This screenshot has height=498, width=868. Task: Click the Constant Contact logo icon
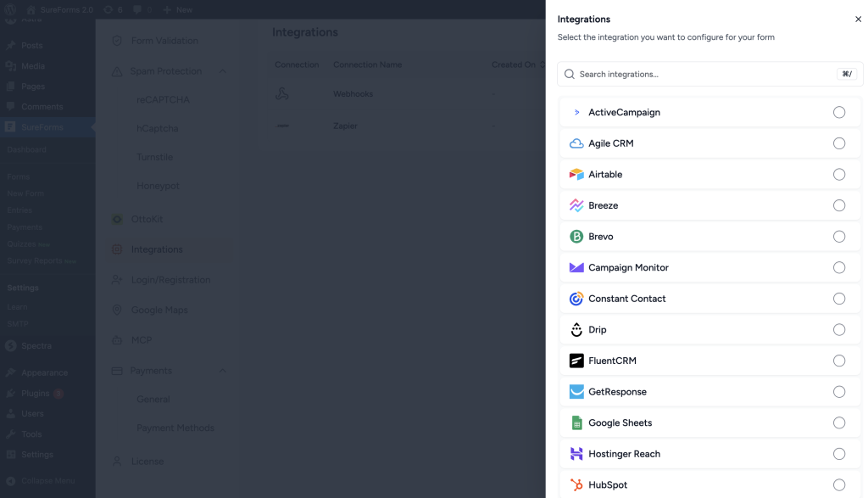pos(576,299)
